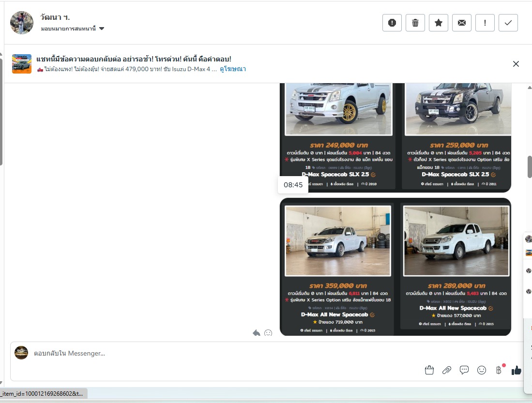Open the ดูโฆษณา link
Screen dimensions: 532x403
pos(233,69)
